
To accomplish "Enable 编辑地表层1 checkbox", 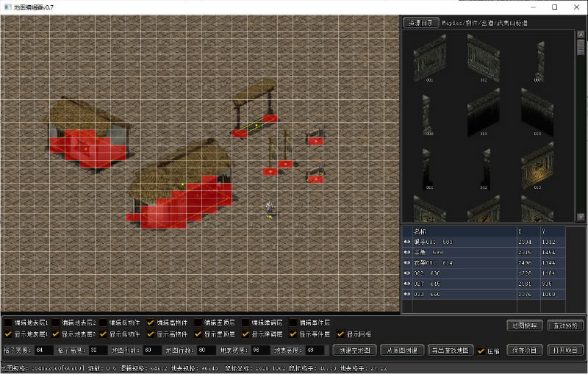I will coord(8,323).
